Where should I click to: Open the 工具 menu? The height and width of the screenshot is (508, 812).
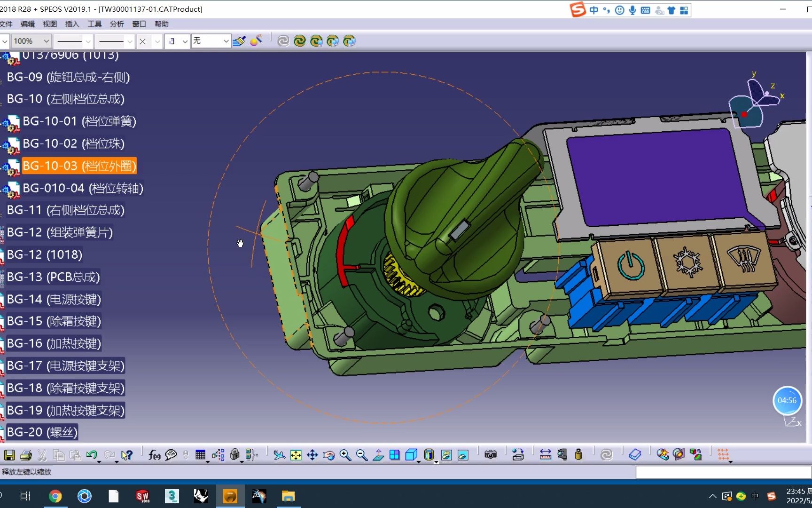pos(94,24)
